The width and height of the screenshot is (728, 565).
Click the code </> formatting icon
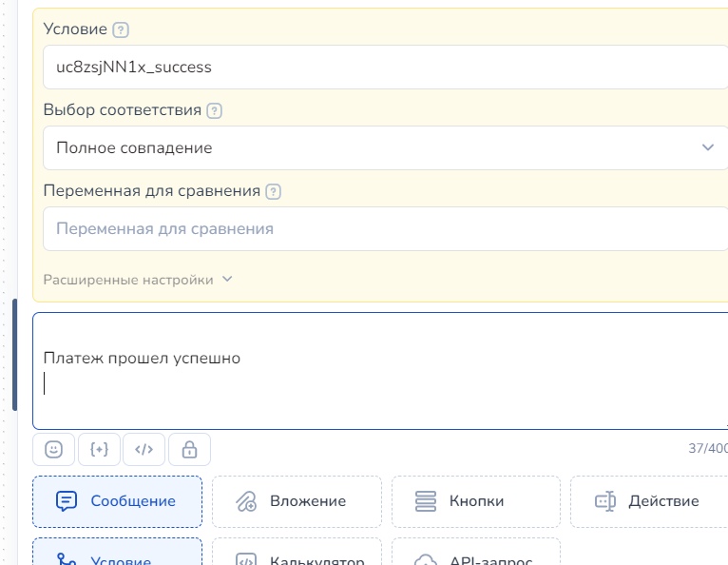coord(144,450)
